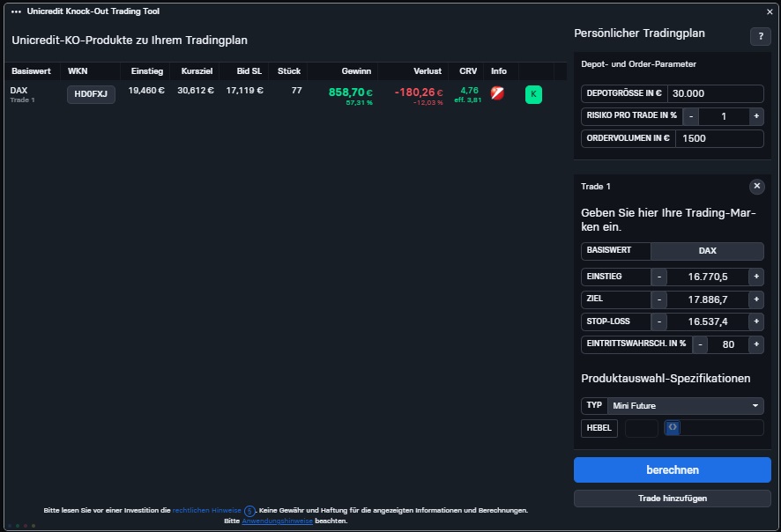The height and width of the screenshot is (532, 781).
Task: Click the Depotgröße input field
Action: coord(715,93)
